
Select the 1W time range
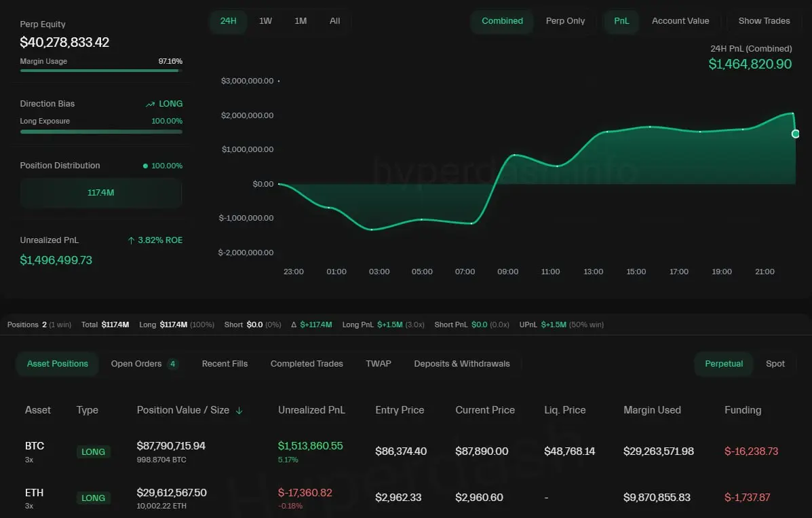(x=265, y=21)
